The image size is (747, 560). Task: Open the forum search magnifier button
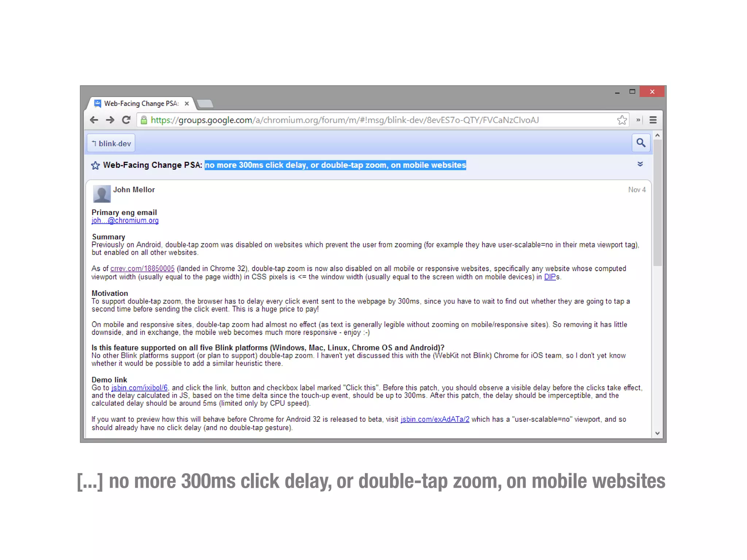[641, 143]
